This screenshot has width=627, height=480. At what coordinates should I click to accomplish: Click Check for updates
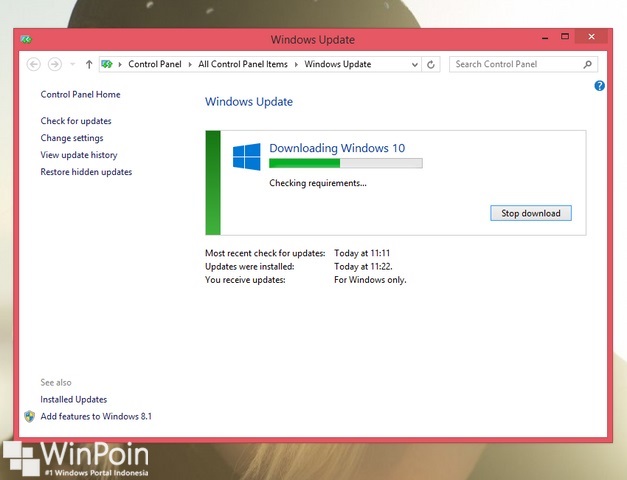(76, 121)
